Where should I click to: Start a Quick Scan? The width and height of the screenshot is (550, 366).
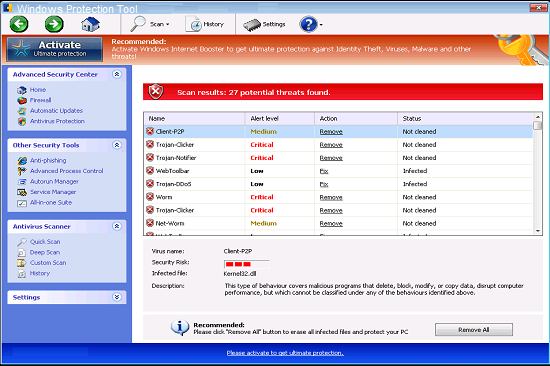(45, 242)
